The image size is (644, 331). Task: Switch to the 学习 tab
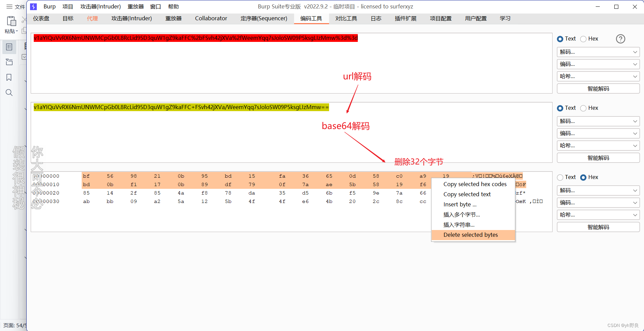point(505,19)
